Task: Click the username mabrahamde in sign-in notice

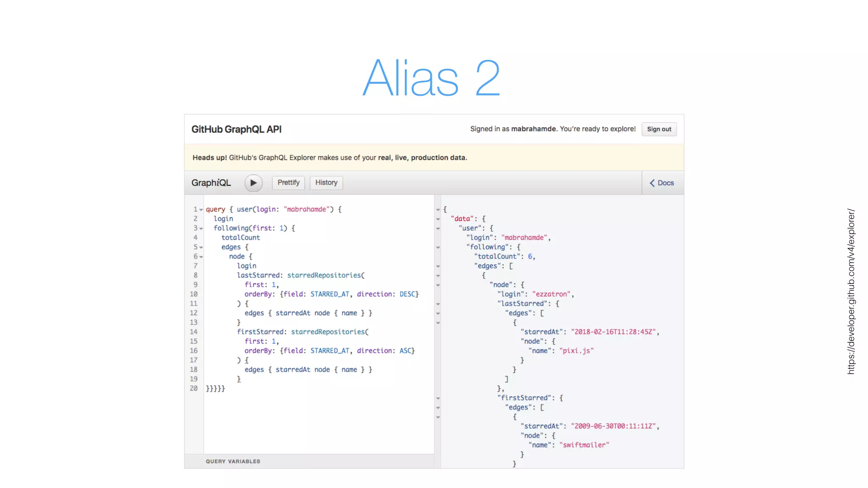Action: [534, 129]
